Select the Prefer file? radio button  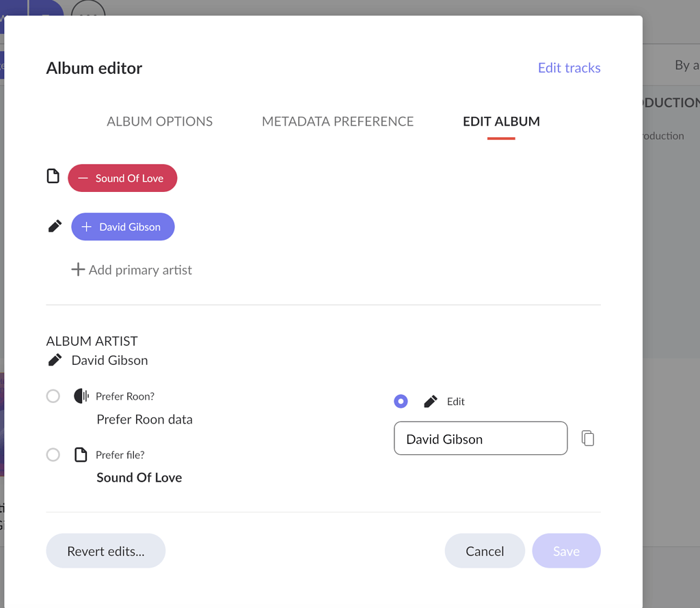[x=53, y=454]
